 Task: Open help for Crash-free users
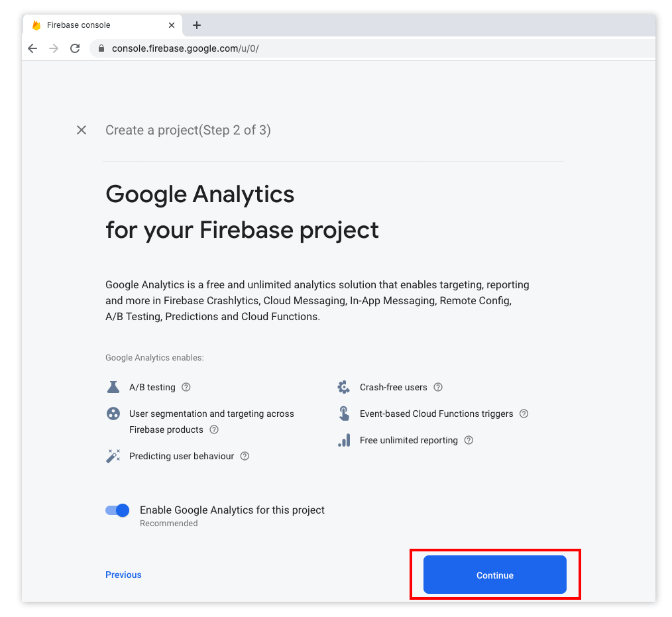tap(438, 387)
